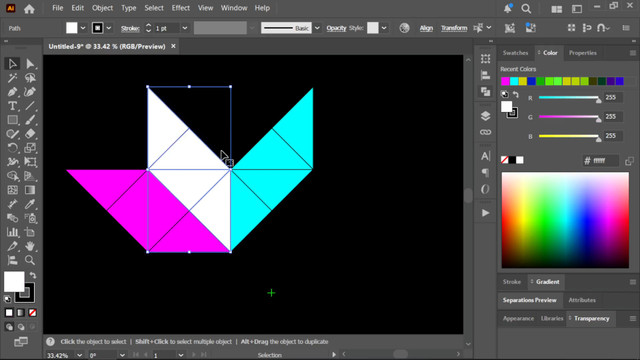Screen dimensions: 640x360
Task: Open the Layers panel icon
Action: click(x=485, y=116)
